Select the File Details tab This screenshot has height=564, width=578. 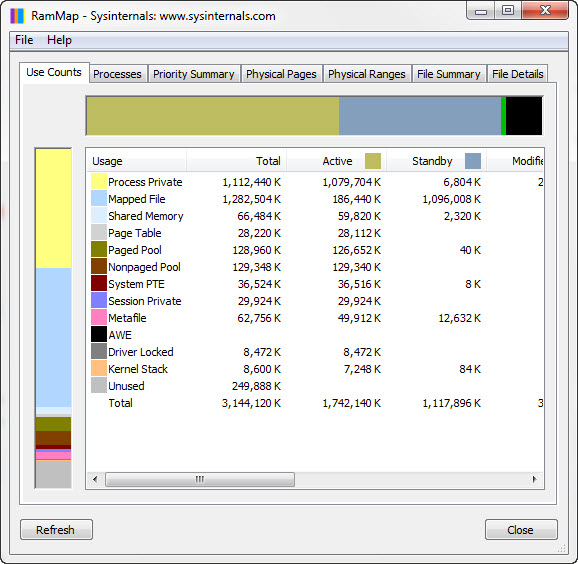tap(518, 74)
